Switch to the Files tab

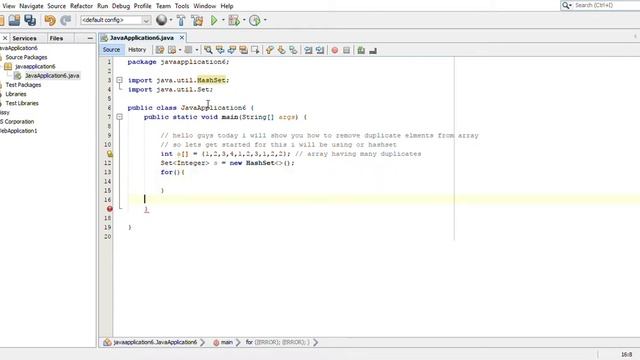click(56, 38)
